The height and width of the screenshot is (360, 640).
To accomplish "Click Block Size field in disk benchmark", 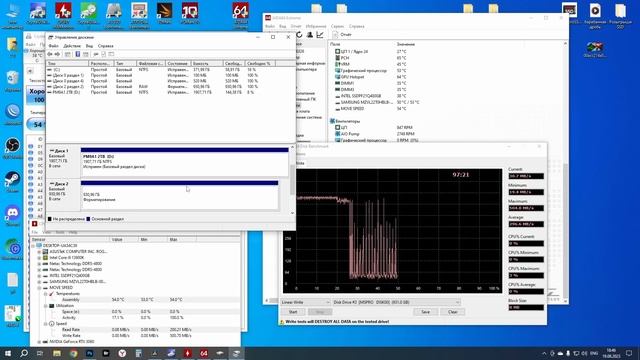I will click(x=526, y=307).
